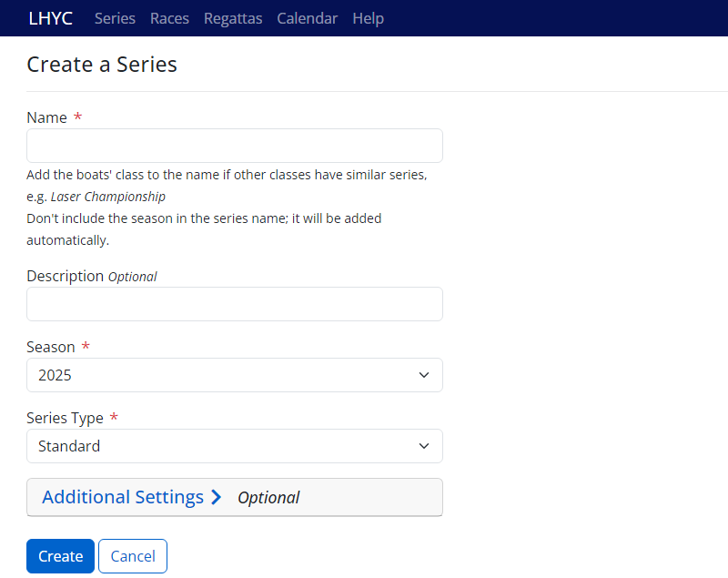The image size is (728, 578).
Task: Click the Optional label next to Additional Settings
Action: [268, 497]
